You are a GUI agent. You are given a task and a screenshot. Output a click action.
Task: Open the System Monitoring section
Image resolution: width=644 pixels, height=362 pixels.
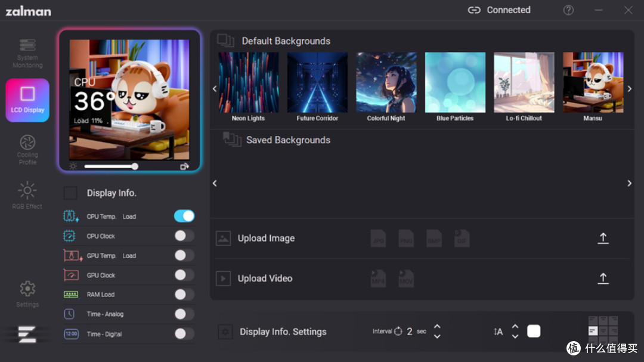pyautogui.click(x=27, y=54)
